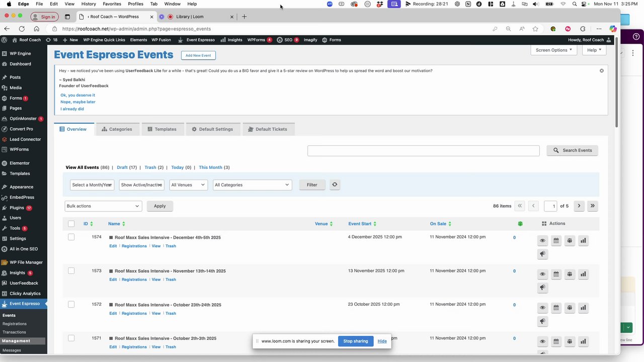Viewport: 644px width, 362px height.
Task: Open the Default Tickets tab
Action: coord(267,129)
